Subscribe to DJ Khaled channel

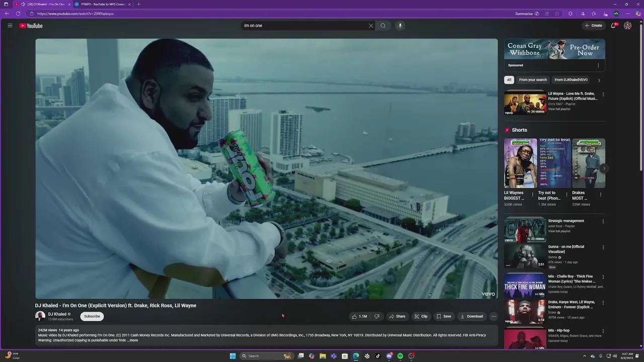[92, 316]
